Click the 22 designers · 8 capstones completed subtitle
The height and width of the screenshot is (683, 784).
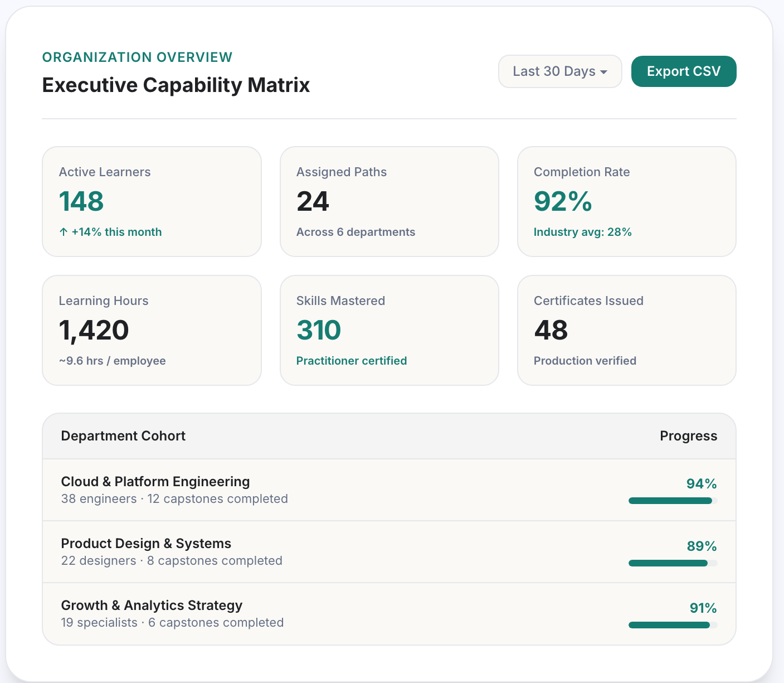click(x=172, y=560)
